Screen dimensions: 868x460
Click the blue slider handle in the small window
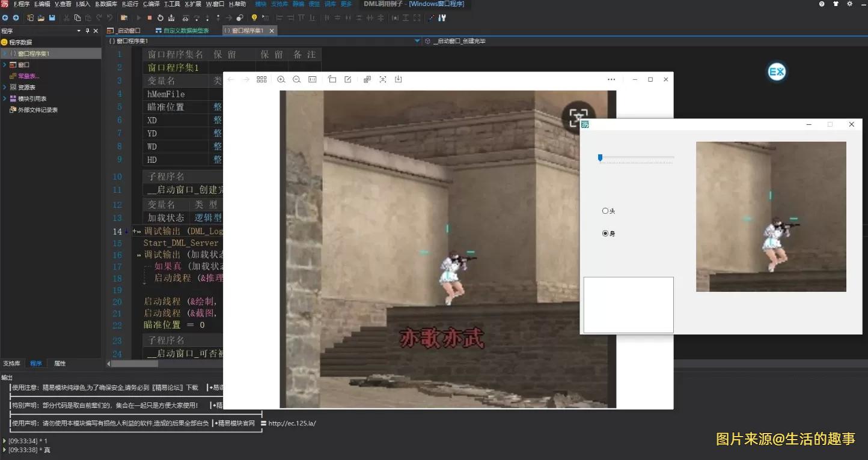[x=599, y=157]
